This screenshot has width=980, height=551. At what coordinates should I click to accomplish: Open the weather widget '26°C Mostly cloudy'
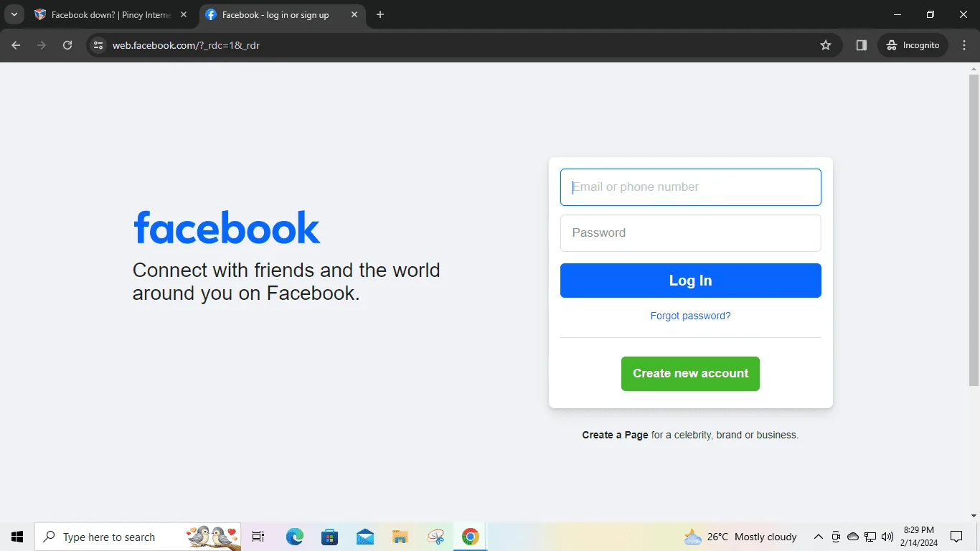740,537
